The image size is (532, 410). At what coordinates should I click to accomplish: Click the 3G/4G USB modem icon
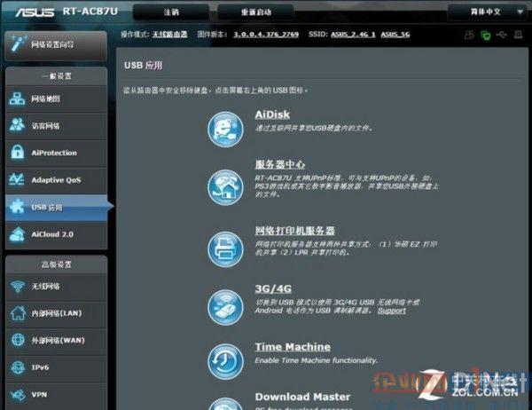(225, 307)
